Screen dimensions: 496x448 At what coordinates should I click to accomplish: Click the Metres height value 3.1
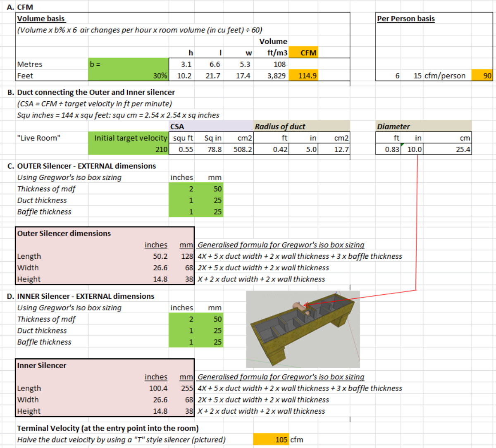pos(182,64)
